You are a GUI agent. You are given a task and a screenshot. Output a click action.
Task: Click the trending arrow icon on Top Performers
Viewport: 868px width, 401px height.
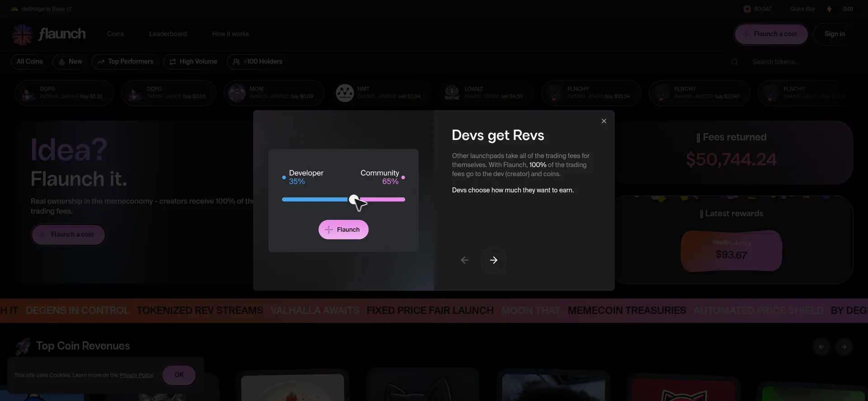click(101, 62)
